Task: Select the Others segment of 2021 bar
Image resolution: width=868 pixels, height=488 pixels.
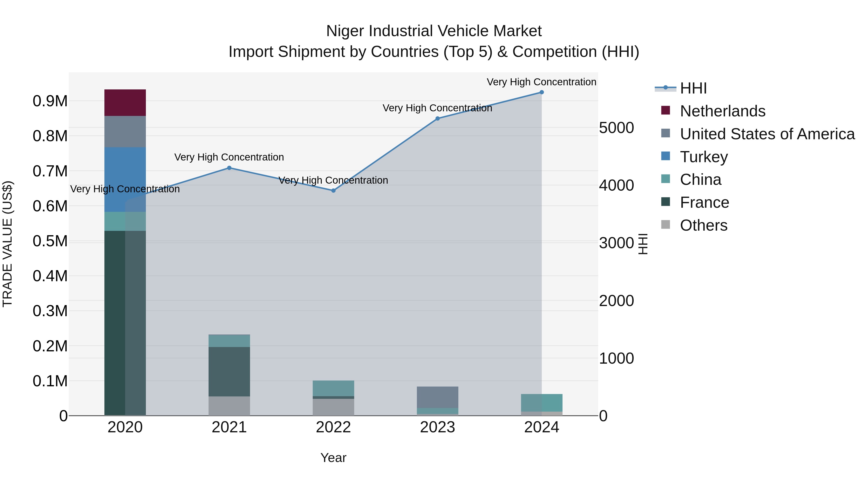Action: (x=229, y=406)
